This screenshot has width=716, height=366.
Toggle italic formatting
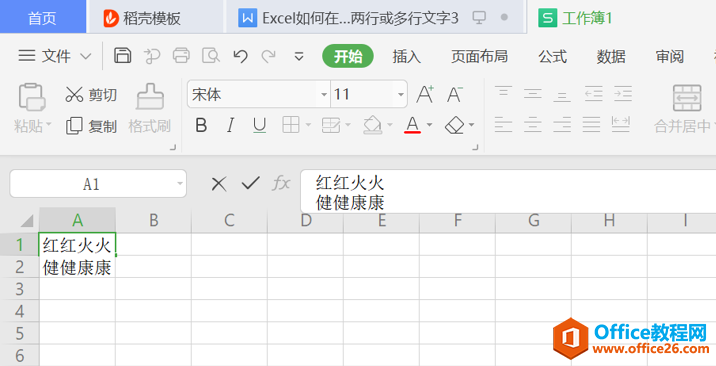coord(231,125)
